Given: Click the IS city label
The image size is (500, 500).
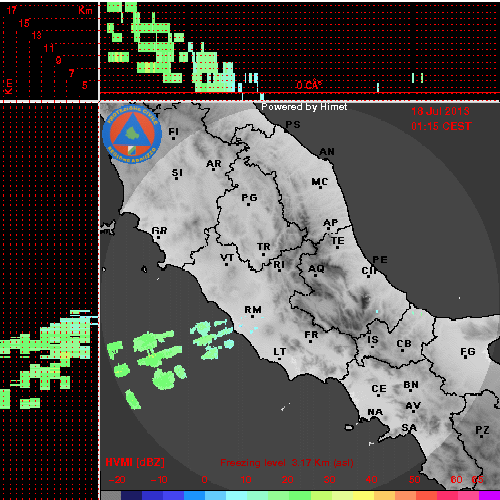Looking at the screenshot, I should pos(373,339).
